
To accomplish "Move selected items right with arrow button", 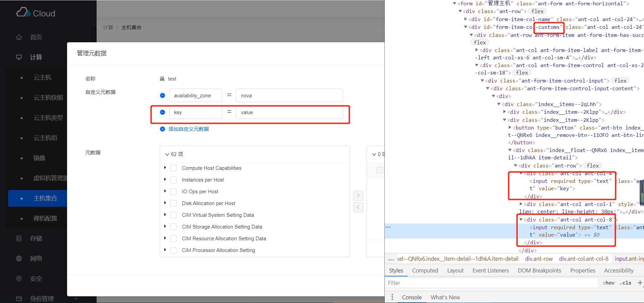I will click(x=358, y=196).
